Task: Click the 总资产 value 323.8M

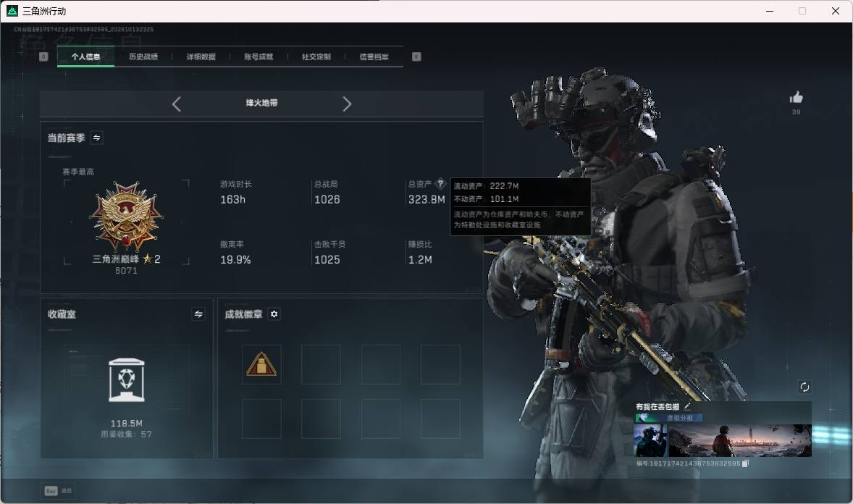Action: (x=426, y=200)
